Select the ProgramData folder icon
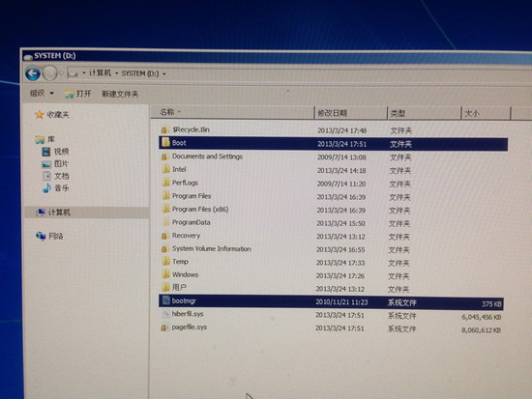 click(x=166, y=222)
